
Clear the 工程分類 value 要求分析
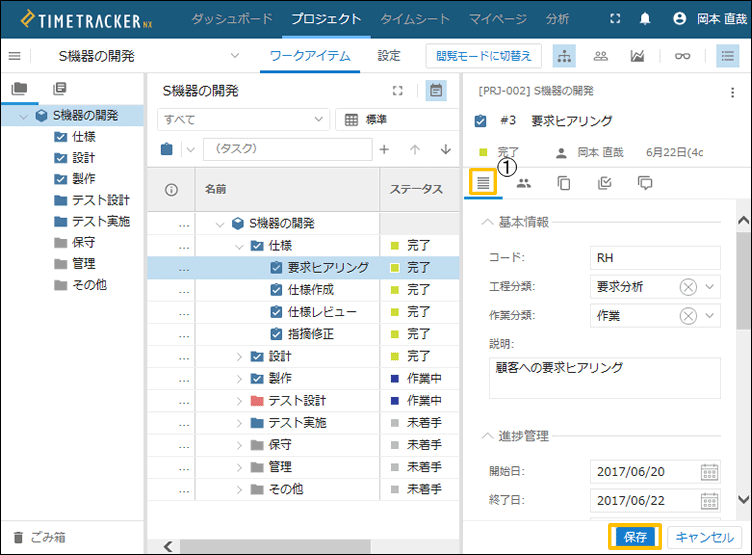tap(688, 287)
